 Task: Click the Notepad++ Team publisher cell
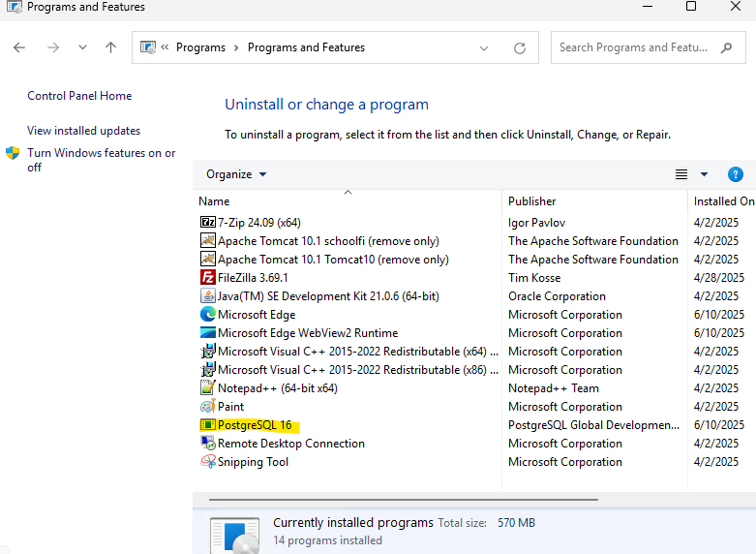pos(554,388)
